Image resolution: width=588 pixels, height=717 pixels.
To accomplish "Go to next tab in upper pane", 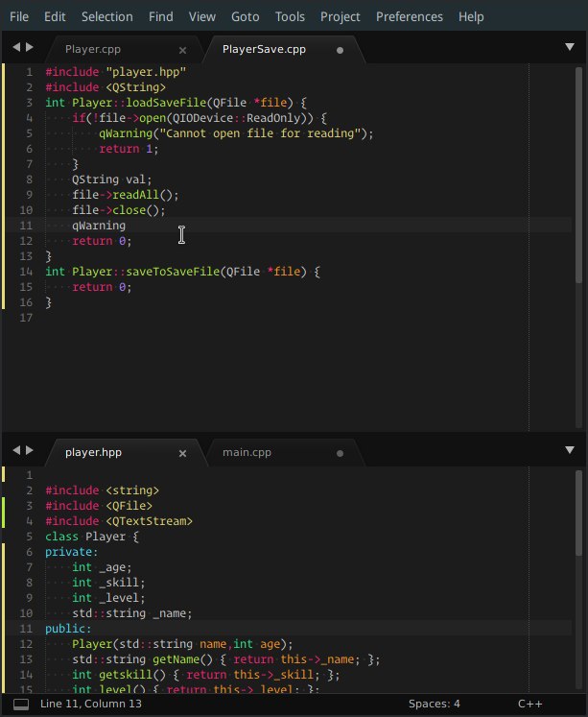I will 29,47.
